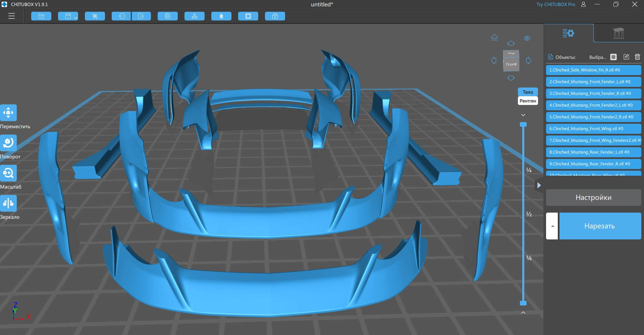
Task: Switch to the supports pillar tab
Action: tap(619, 33)
